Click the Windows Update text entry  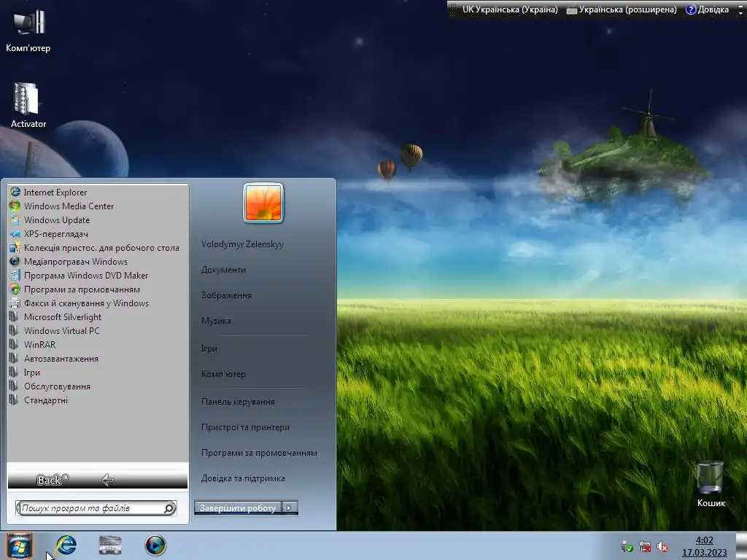(57, 219)
